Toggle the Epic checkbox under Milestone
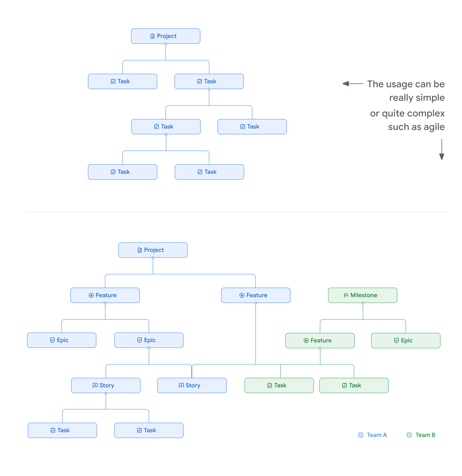The image size is (462, 476). [x=391, y=340]
